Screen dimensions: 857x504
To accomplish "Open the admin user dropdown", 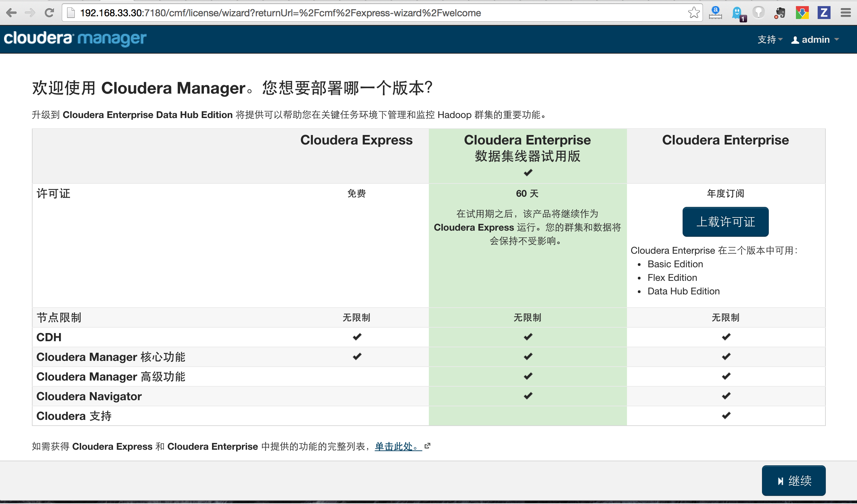I will pyautogui.click(x=815, y=39).
